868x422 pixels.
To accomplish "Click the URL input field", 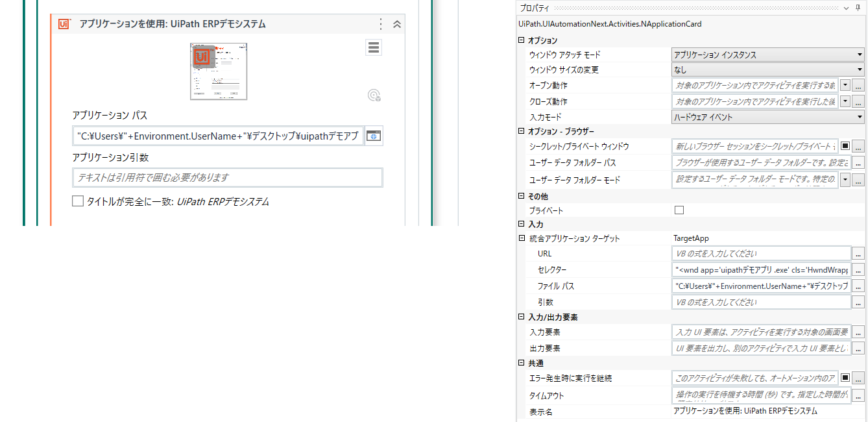I will click(x=761, y=253).
